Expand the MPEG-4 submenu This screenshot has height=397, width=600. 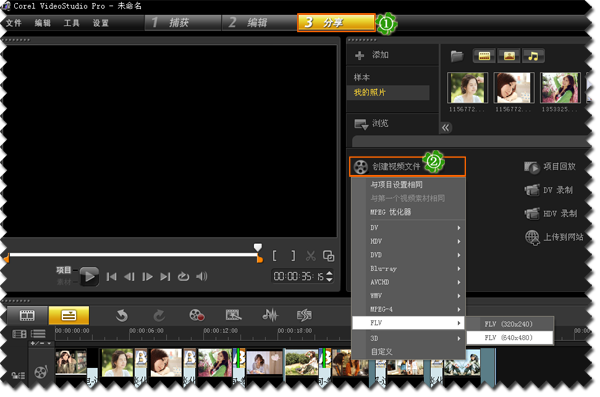pos(408,309)
